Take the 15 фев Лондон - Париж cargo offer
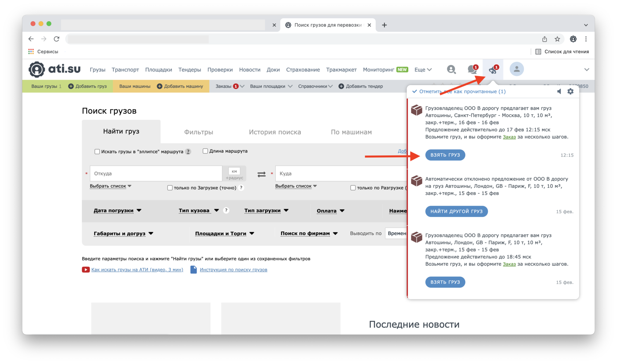Viewport: 617px width, 364px height. (x=445, y=282)
